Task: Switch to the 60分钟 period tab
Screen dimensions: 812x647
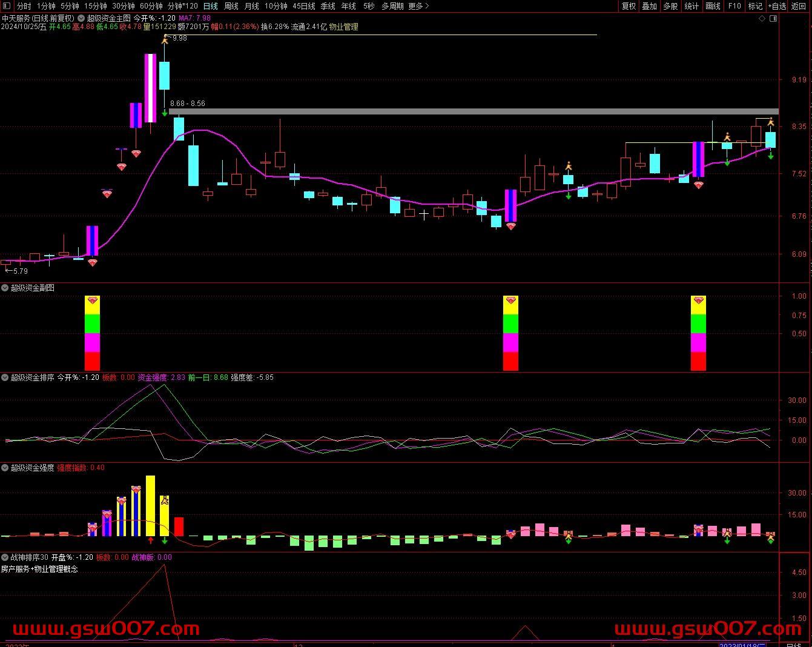Action: 151,6
